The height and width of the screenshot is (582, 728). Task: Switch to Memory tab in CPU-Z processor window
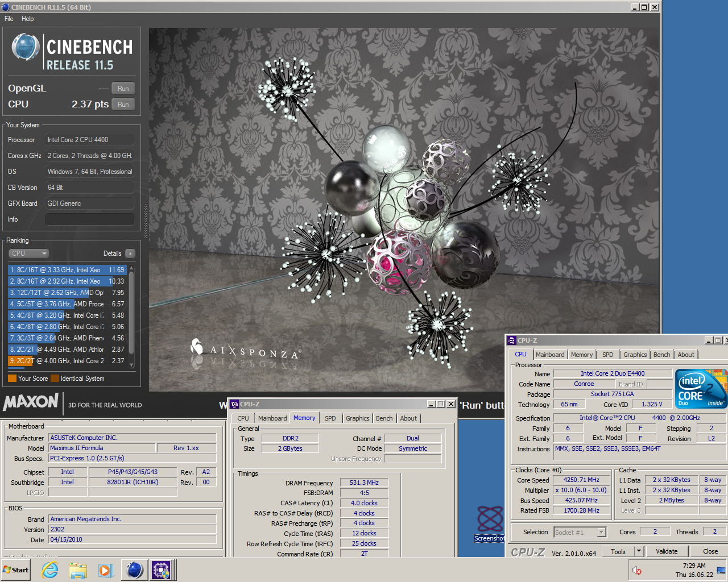(x=582, y=355)
